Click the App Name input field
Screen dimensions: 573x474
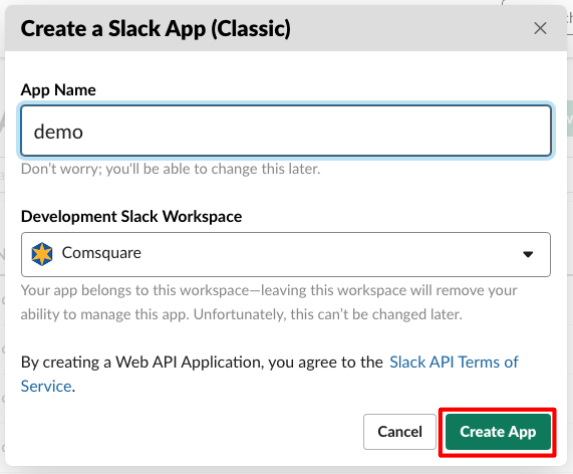(x=286, y=131)
